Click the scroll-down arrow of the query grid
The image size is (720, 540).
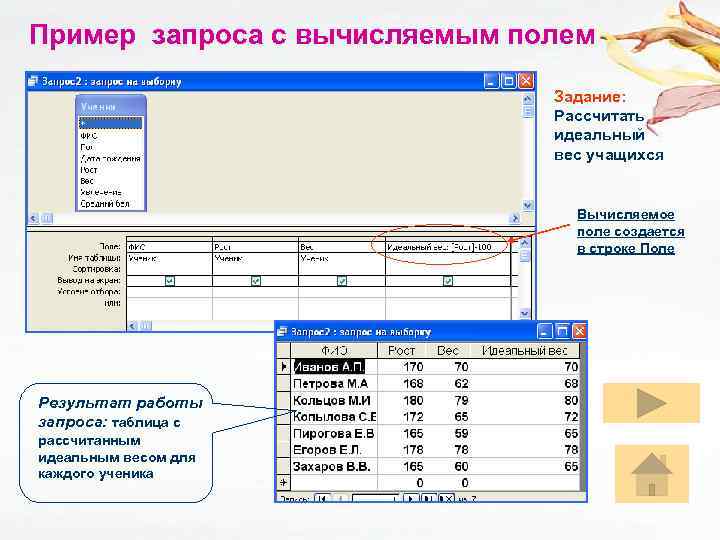pos(524,313)
